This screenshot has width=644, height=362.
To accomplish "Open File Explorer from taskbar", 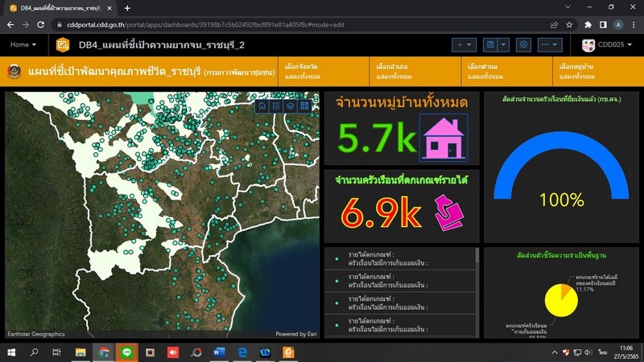I will click(x=80, y=352).
